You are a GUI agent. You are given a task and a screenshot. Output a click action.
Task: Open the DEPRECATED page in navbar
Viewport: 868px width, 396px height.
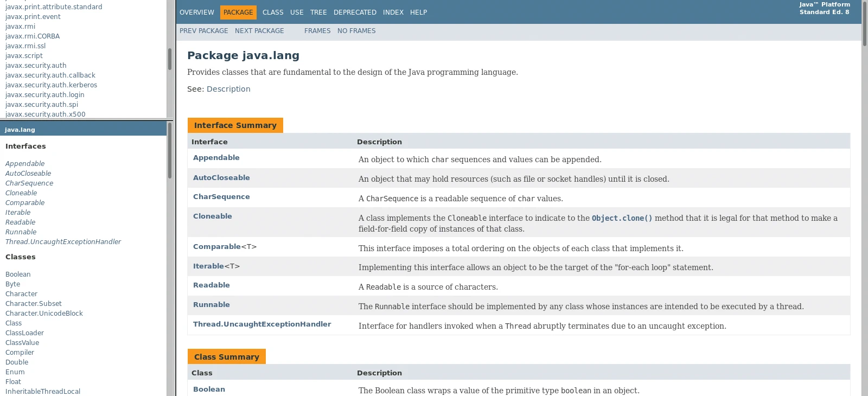click(x=355, y=12)
